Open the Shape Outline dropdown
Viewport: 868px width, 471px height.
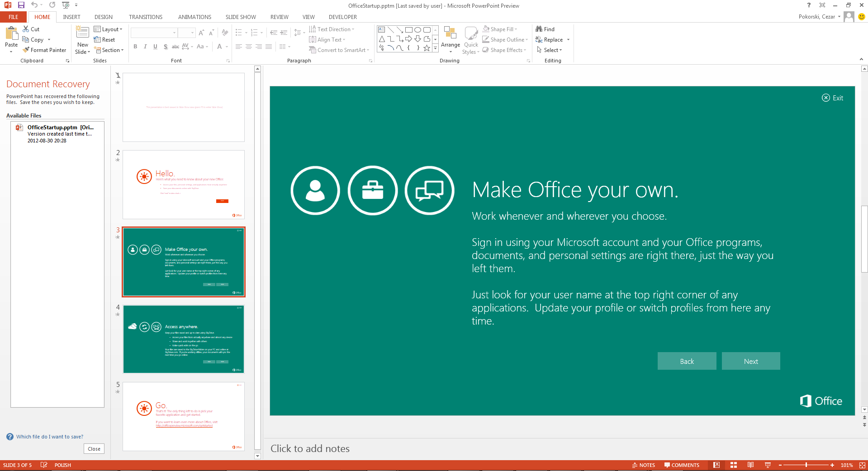(505, 39)
